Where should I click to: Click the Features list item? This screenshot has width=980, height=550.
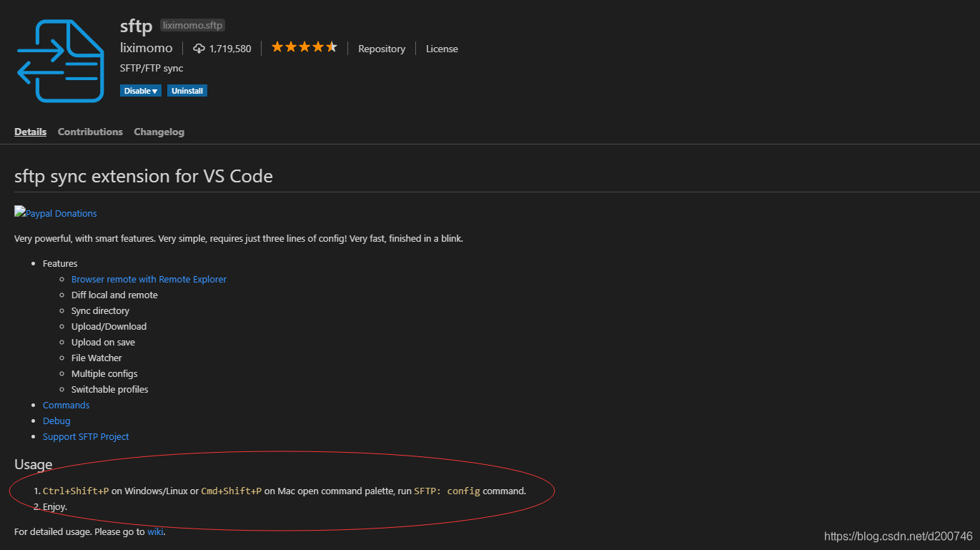[60, 263]
